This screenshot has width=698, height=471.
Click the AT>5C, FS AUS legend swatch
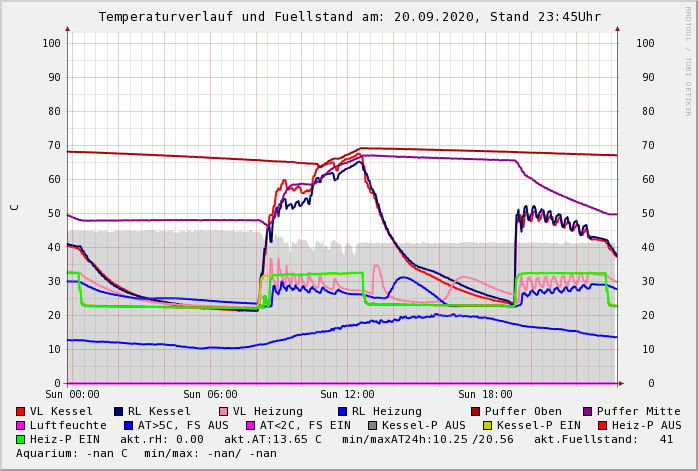[128, 425]
